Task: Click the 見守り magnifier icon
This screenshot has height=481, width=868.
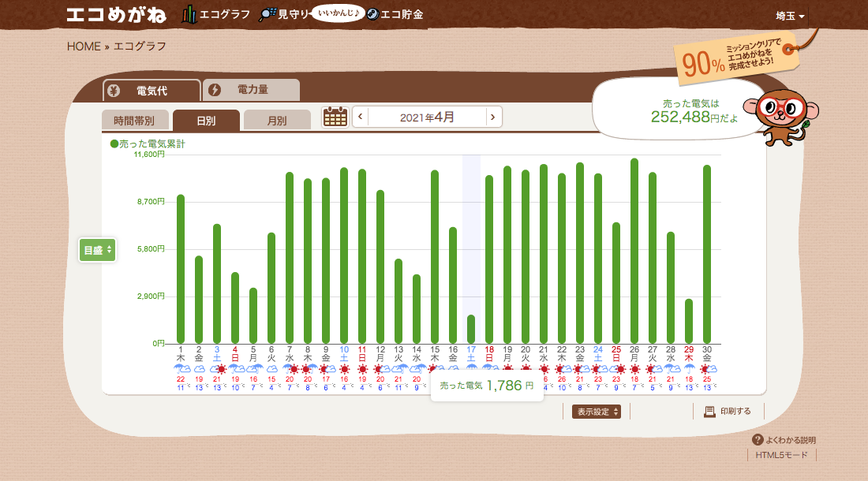Action: pyautogui.click(x=268, y=14)
